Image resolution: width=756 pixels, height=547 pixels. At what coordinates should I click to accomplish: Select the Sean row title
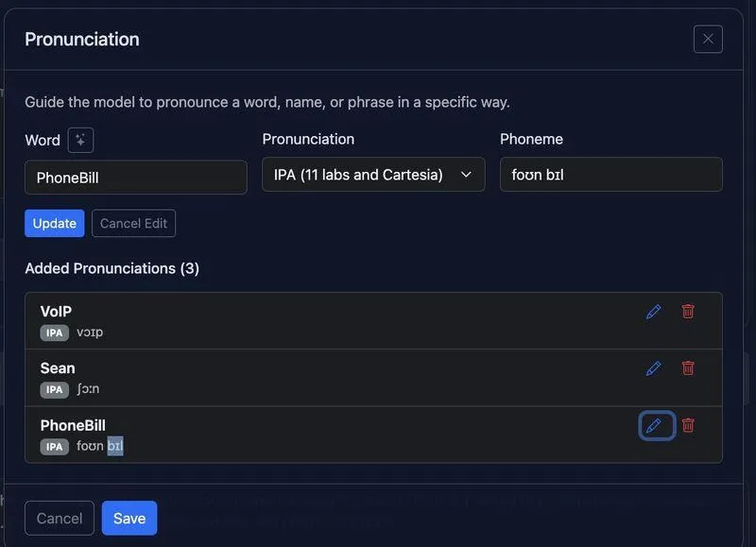[58, 368]
